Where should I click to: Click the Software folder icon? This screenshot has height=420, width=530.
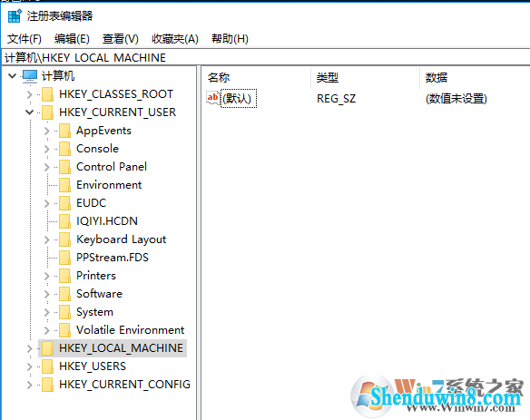tap(64, 294)
